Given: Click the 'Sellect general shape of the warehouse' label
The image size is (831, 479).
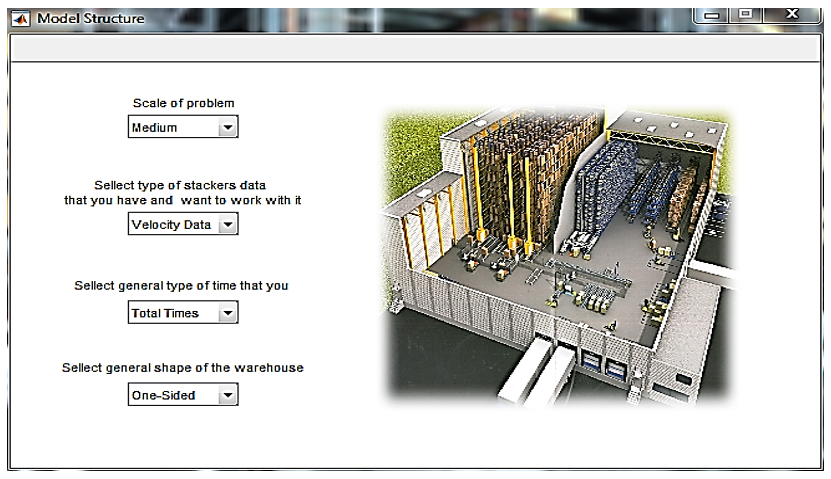Looking at the screenshot, I should click(183, 368).
